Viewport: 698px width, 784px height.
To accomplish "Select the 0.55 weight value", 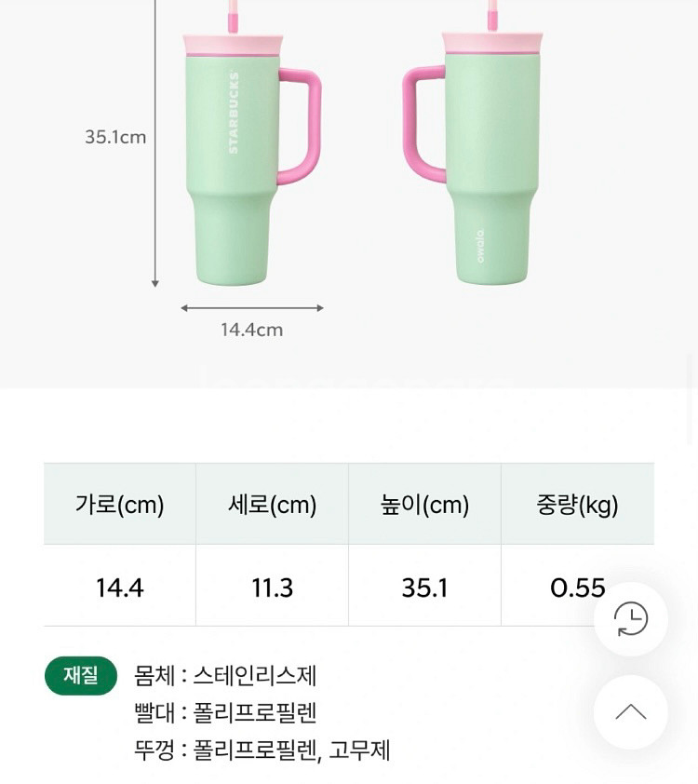I will point(577,588).
